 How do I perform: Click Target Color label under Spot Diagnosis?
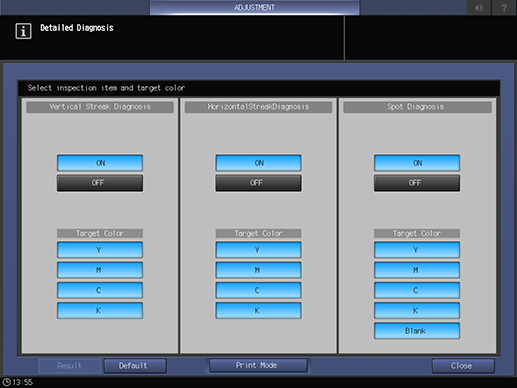[x=417, y=233]
